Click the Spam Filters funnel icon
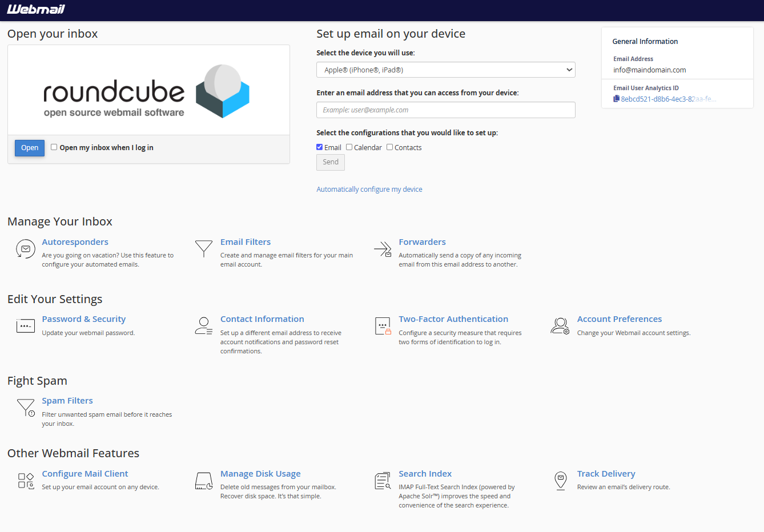Screen dimensions: 764x532 tap(26, 408)
